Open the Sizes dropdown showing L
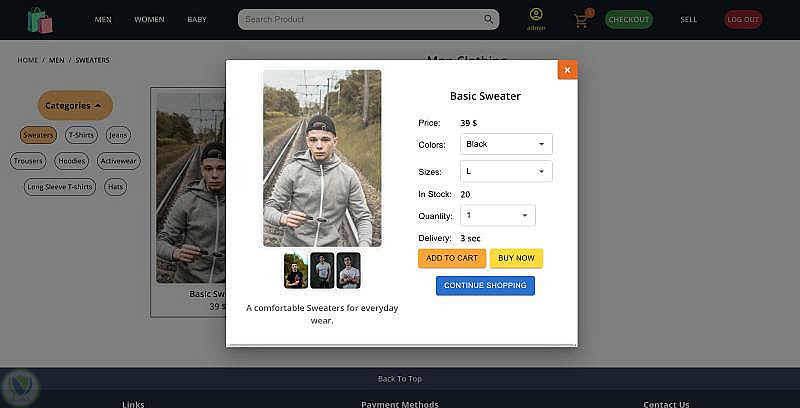This screenshot has width=800, height=408. point(506,171)
